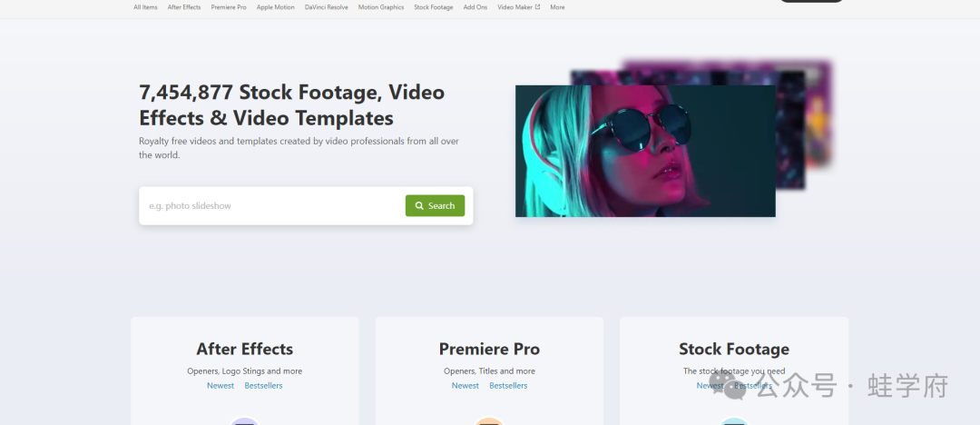Open the DaVinci Resolve menu item

(x=326, y=7)
